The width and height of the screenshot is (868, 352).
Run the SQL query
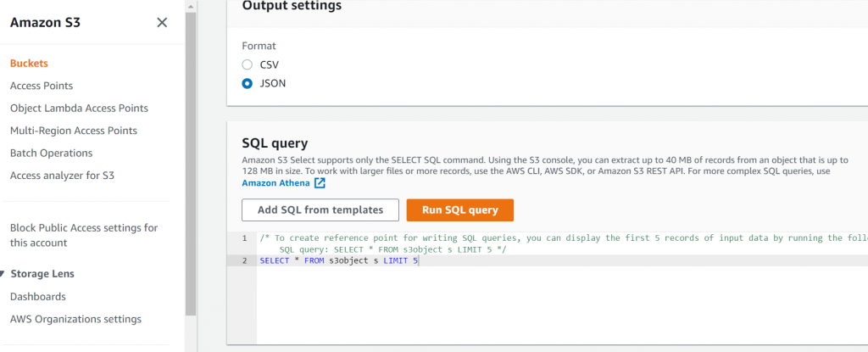[459, 210]
